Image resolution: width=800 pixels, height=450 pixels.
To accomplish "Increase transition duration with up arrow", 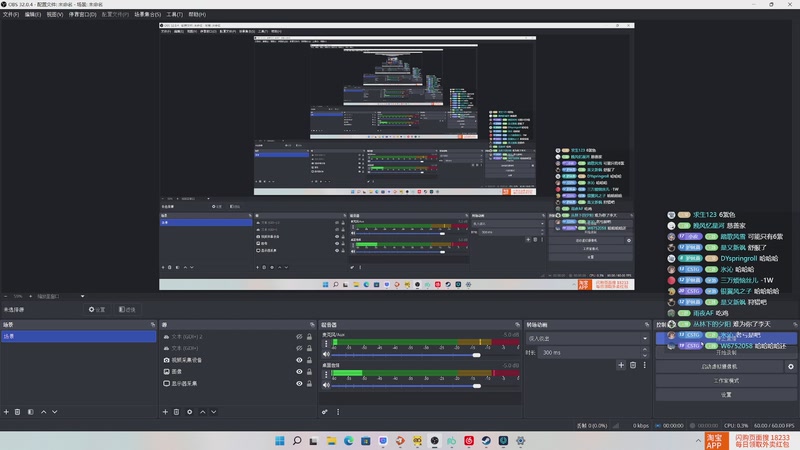I will 645,349.
